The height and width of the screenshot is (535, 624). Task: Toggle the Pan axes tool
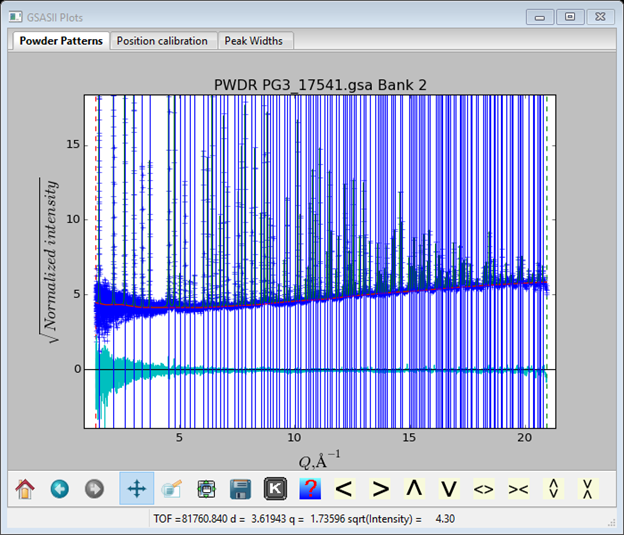tap(136, 489)
